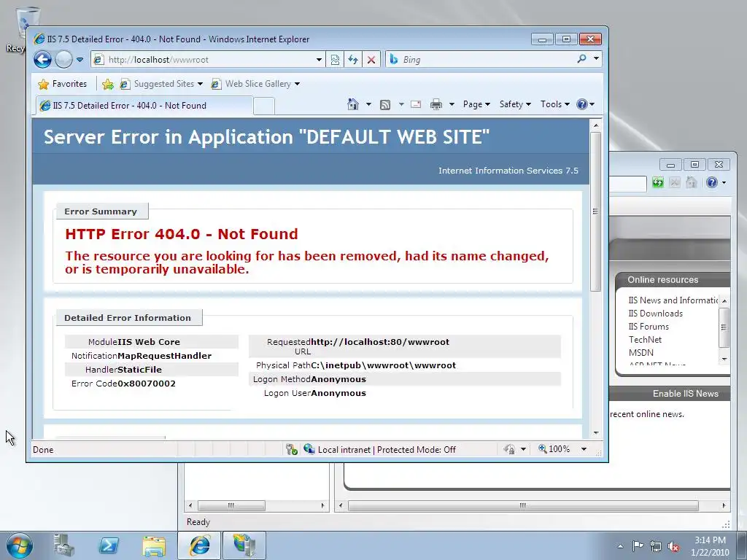Click the StaticFile handler value
Viewport: 747px width, 560px height.
click(139, 370)
